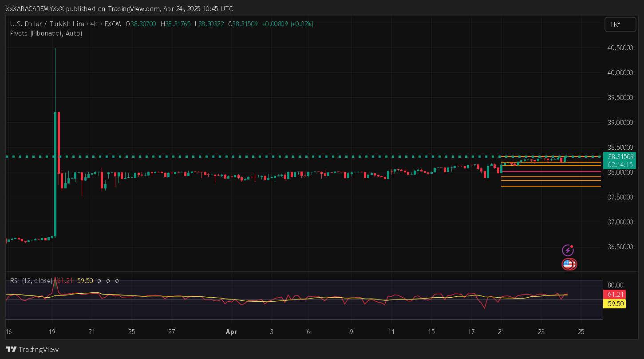This screenshot has height=359, width=644.
Task: Click the 17 date label on time axis
Action: (x=471, y=332)
